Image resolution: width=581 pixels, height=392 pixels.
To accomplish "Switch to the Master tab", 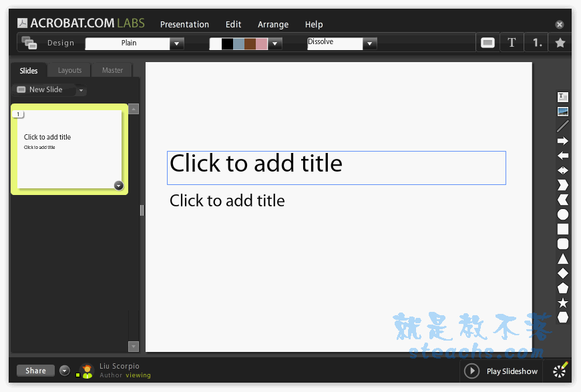I will pyautogui.click(x=112, y=70).
